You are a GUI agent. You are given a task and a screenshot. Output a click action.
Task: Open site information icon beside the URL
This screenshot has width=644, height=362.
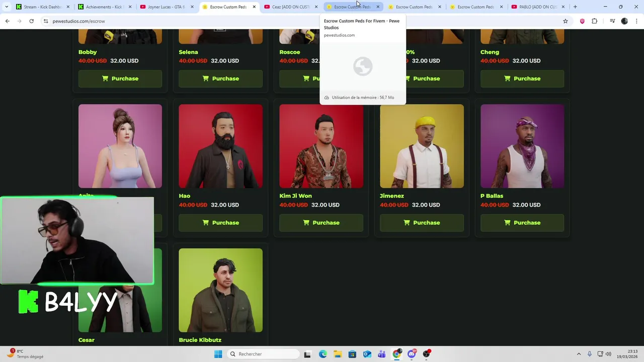pyautogui.click(x=45, y=21)
